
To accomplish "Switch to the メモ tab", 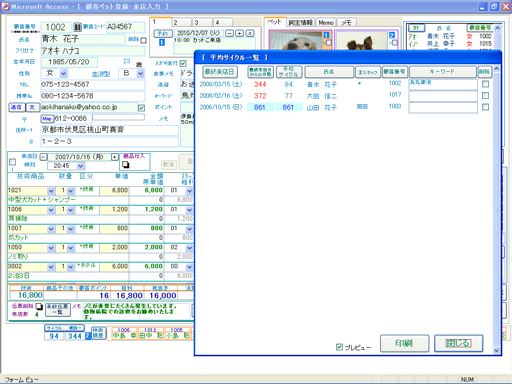I will 346,22.
